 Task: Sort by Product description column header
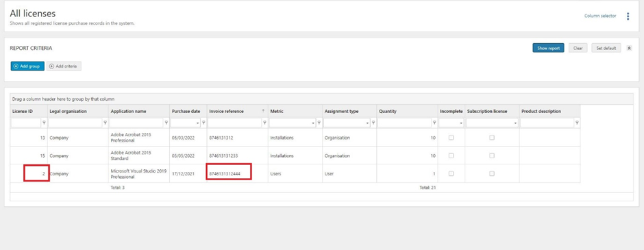coord(550,111)
